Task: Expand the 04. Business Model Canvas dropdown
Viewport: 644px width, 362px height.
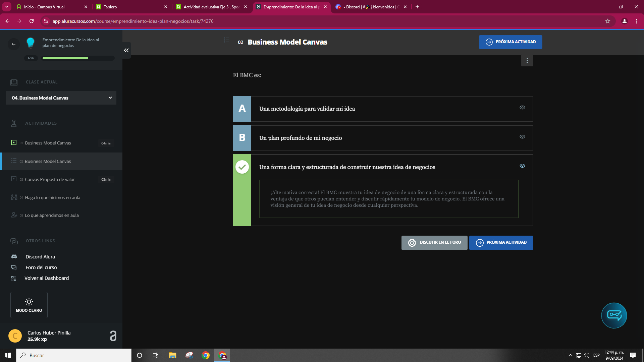Action: (61, 98)
